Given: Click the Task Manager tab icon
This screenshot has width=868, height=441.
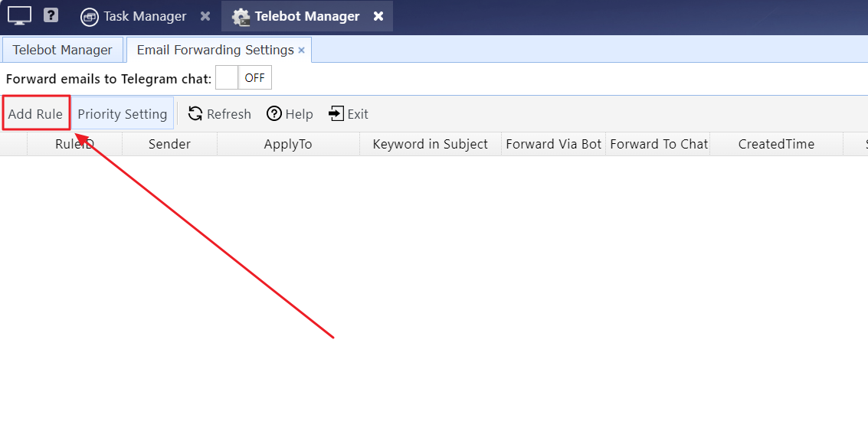Looking at the screenshot, I should [90, 17].
